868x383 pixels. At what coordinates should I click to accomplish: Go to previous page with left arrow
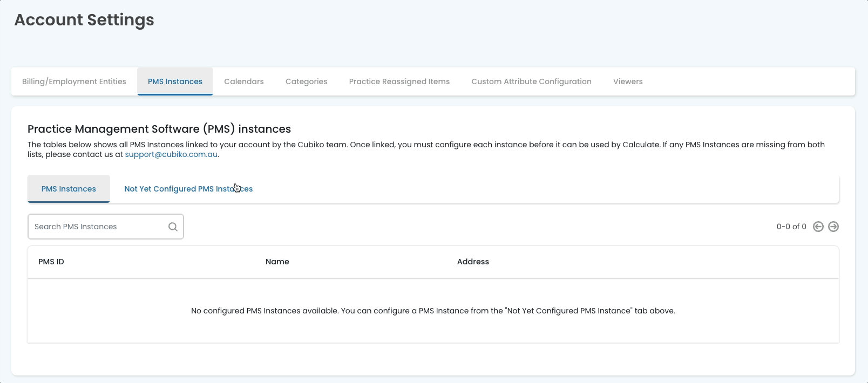(818, 227)
